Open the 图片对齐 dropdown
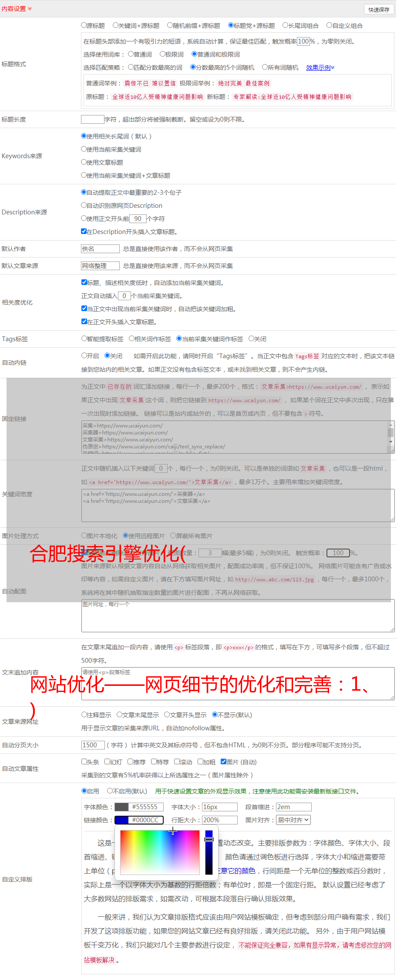This screenshot has width=397, height=980. point(293,820)
